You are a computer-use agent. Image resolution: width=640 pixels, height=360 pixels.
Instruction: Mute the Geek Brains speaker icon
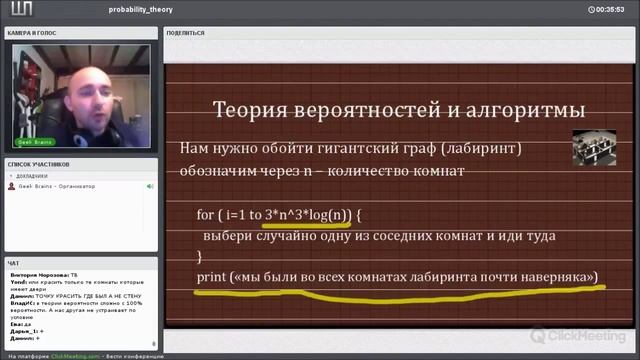(150, 186)
